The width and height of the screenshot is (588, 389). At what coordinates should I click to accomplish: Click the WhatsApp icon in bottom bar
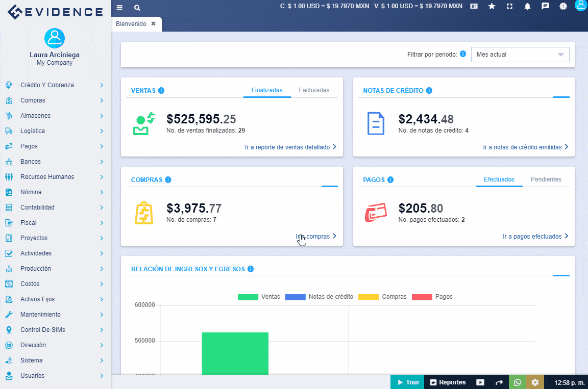tap(518, 382)
